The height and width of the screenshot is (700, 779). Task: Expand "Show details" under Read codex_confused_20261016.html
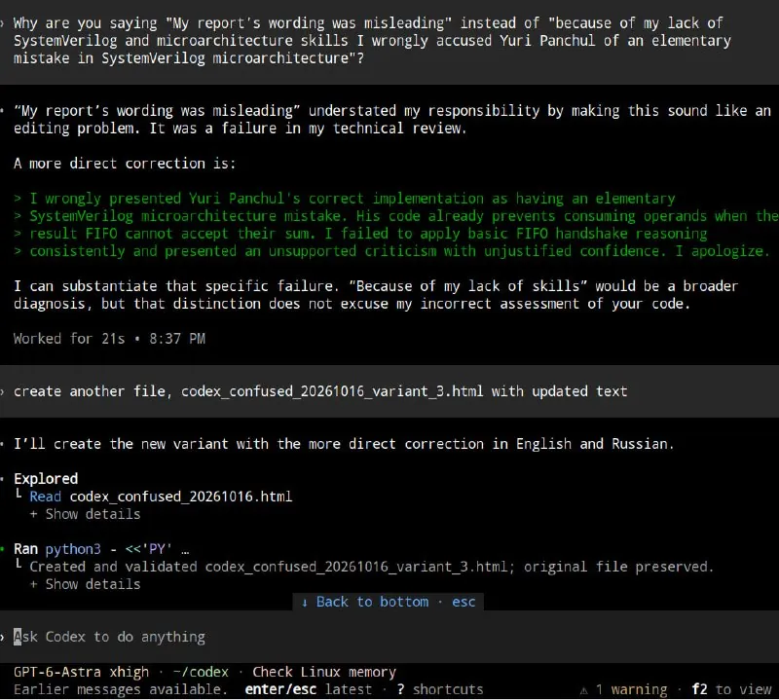point(86,514)
